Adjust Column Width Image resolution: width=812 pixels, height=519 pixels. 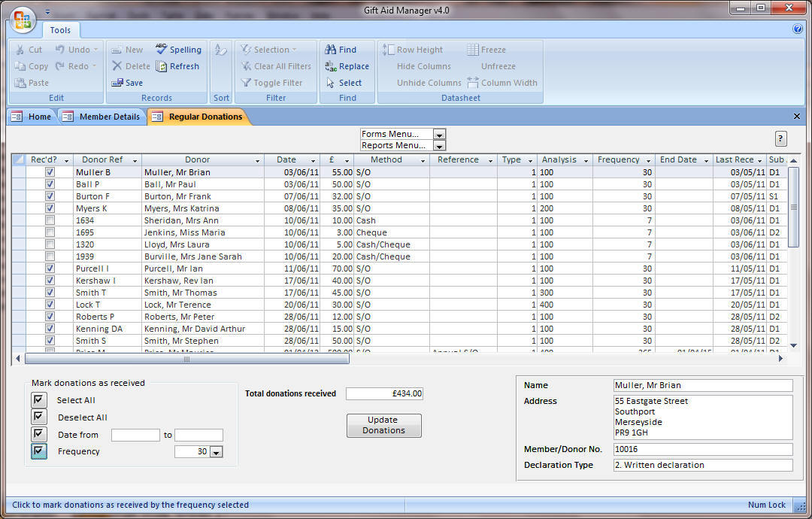(x=501, y=83)
